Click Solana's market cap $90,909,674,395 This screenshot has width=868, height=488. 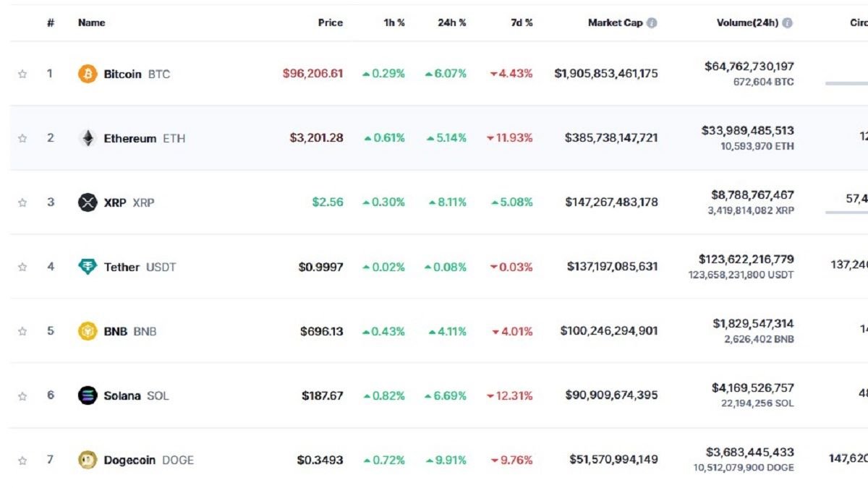point(612,395)
